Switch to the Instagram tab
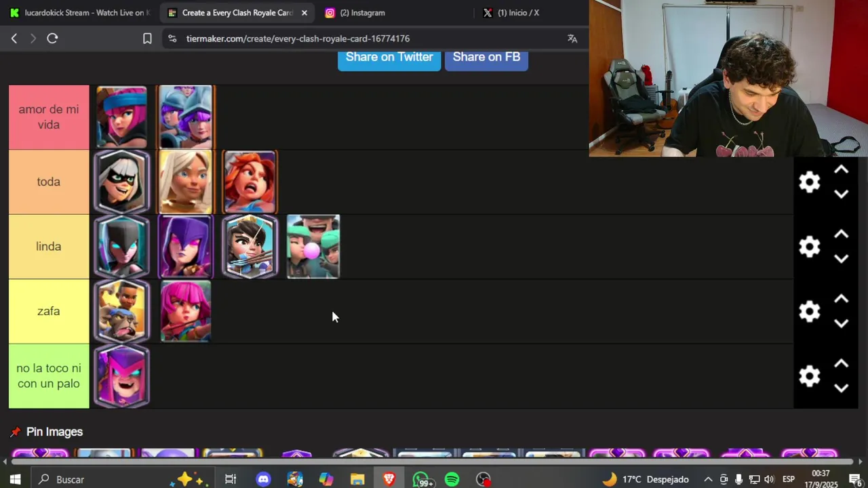 [x=362, y=13]
